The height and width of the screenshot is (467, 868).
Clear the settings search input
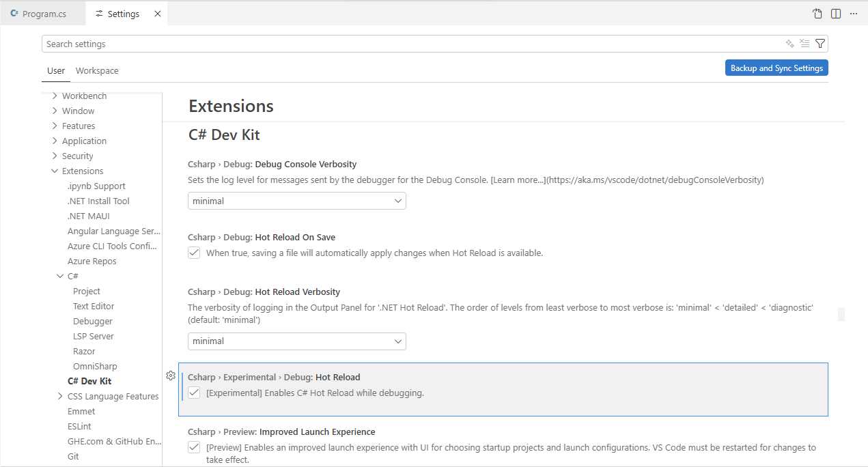tap(805, 44)
